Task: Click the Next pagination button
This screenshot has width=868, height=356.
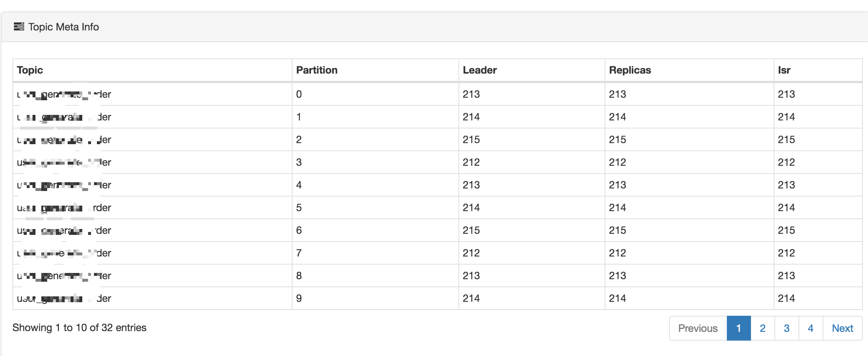Action: tap(842, 328)
